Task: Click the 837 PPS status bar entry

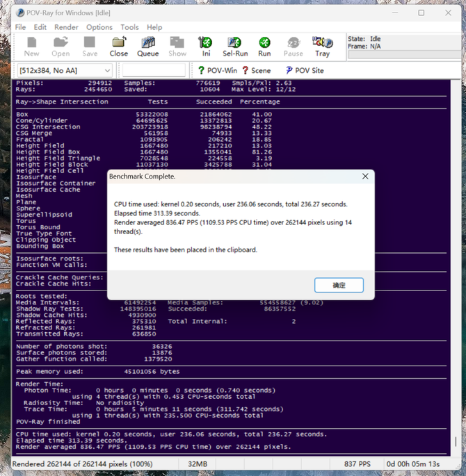Action: [357, 464]
